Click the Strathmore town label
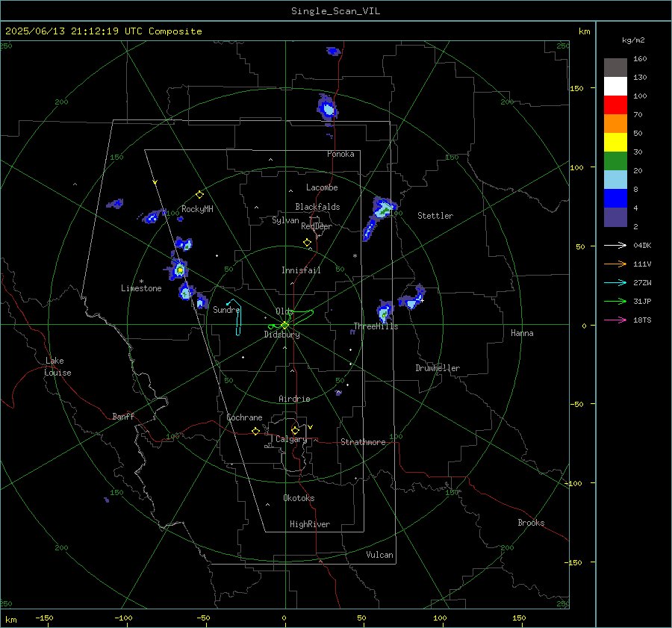 (363, 442)
